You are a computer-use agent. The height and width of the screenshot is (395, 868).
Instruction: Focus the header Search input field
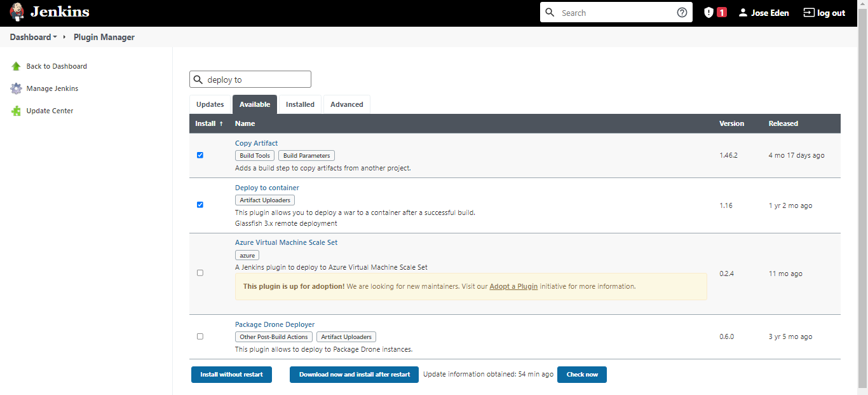click(x=616, y=13)
